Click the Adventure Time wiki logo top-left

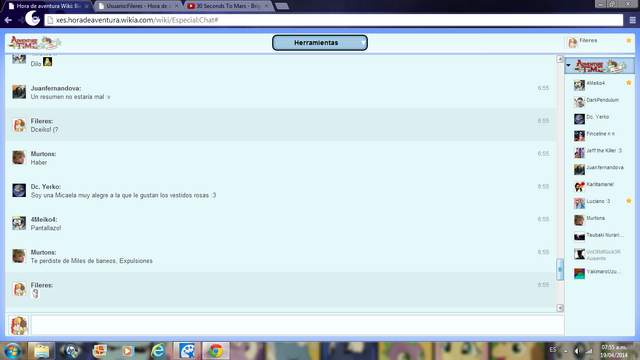(35, 42)
